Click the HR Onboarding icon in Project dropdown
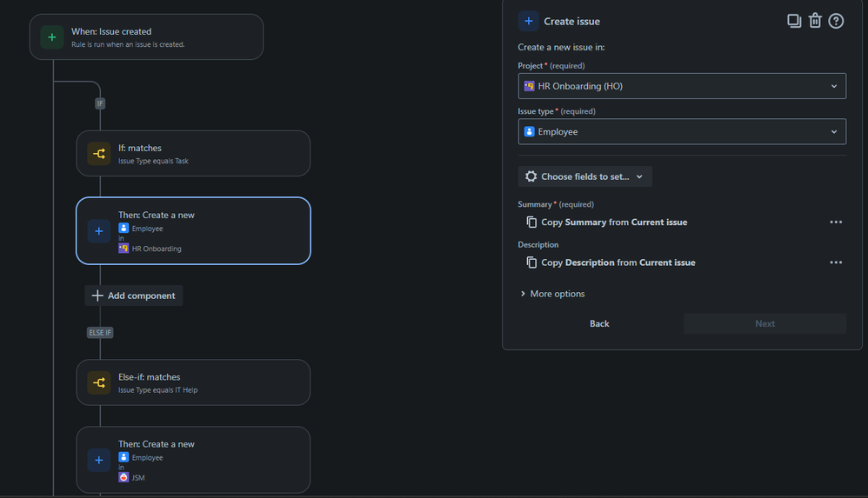This screenshot has width=868, height=498. (529, 86)
